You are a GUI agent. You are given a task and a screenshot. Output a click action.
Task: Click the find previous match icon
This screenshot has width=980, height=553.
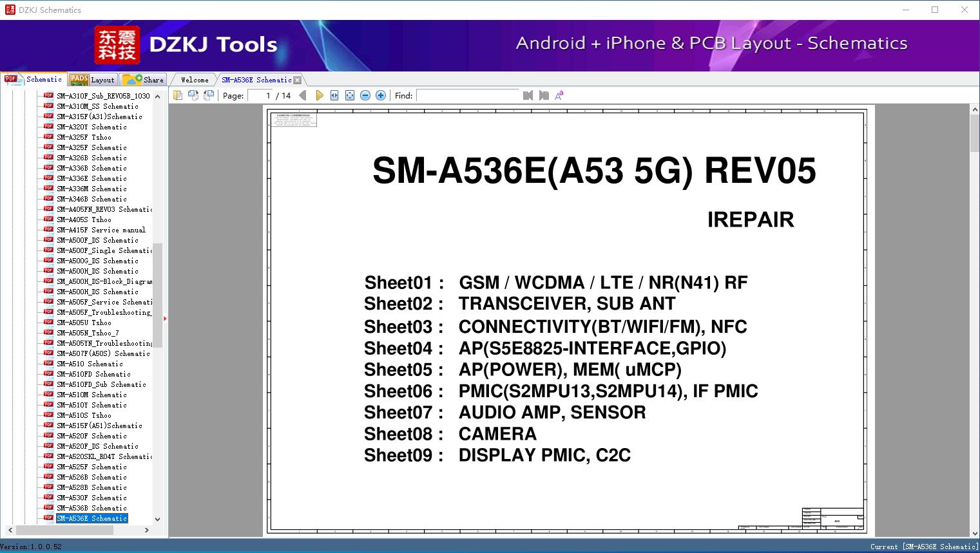(528, 95)
